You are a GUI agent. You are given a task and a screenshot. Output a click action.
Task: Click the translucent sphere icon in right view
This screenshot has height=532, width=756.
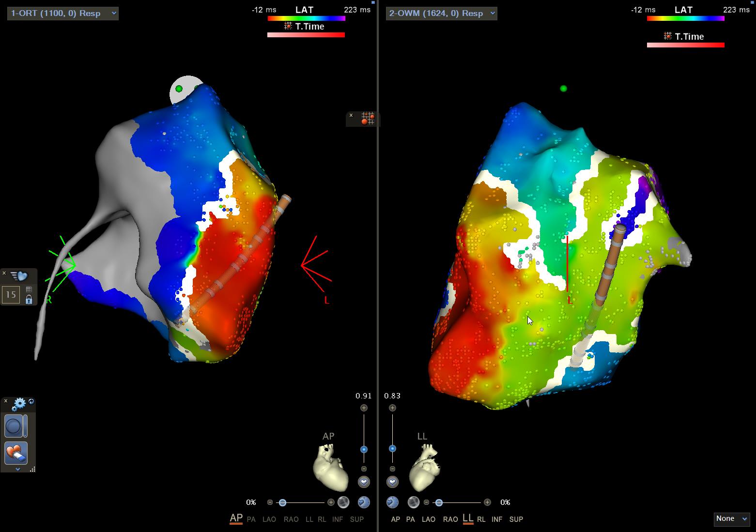tap(413, 502)
